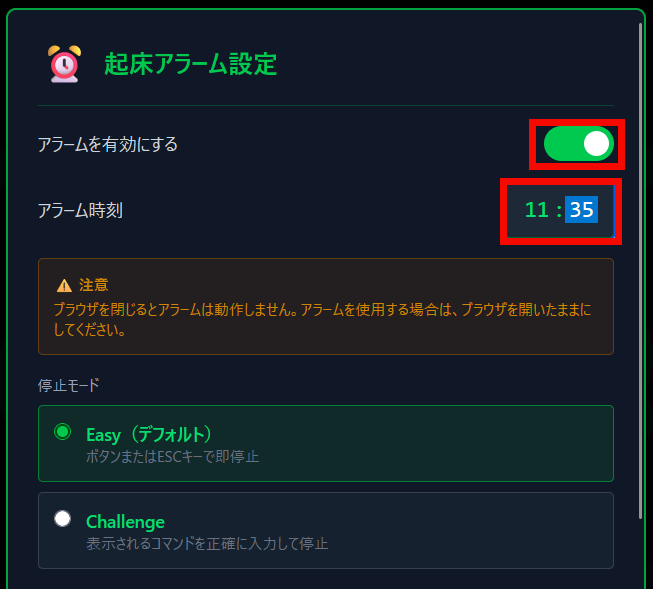The image size is (653, 589).
Task: Click the 表示されるコマンドを正確に入力して停止 description
Action: tap(207, 544)
